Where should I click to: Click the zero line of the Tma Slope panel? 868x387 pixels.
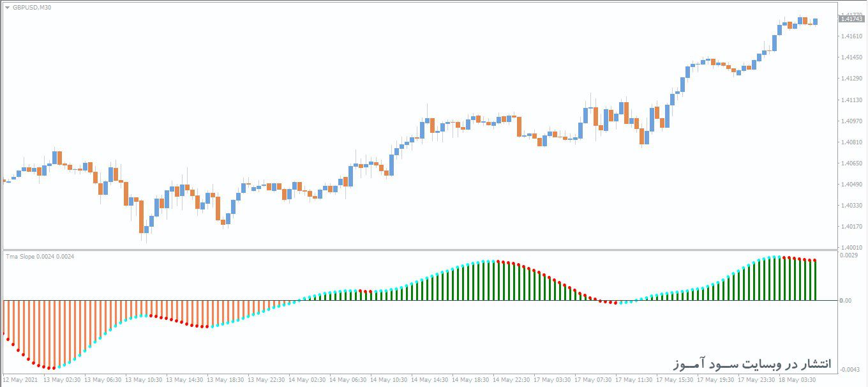pyautogui.click(x=421, y=300)
